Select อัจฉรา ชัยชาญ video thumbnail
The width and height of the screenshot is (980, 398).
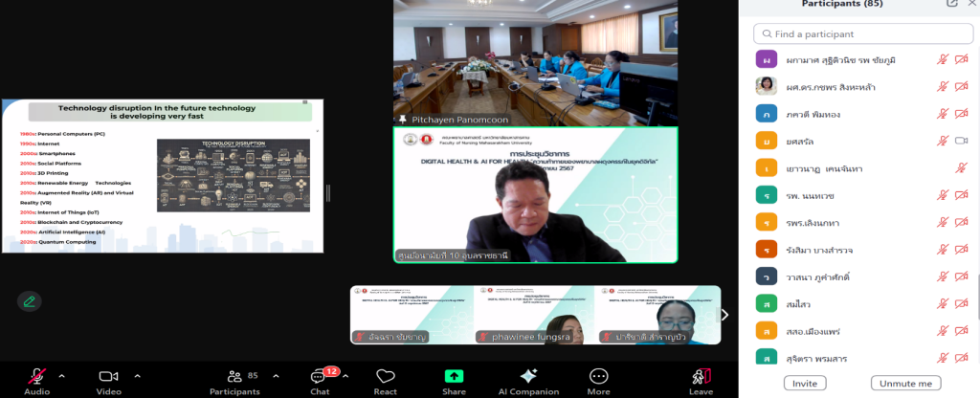tap(412, 315)
